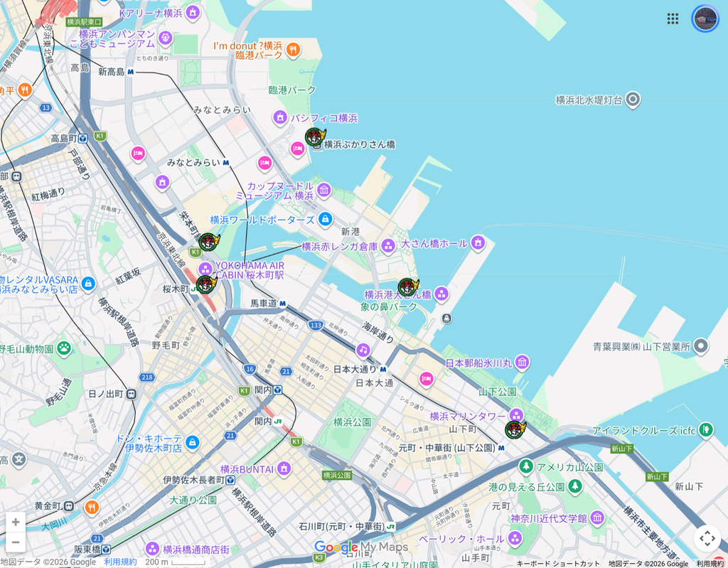Select the 象の鼻パーク label

pyautogui.click(x=389, y=306)
